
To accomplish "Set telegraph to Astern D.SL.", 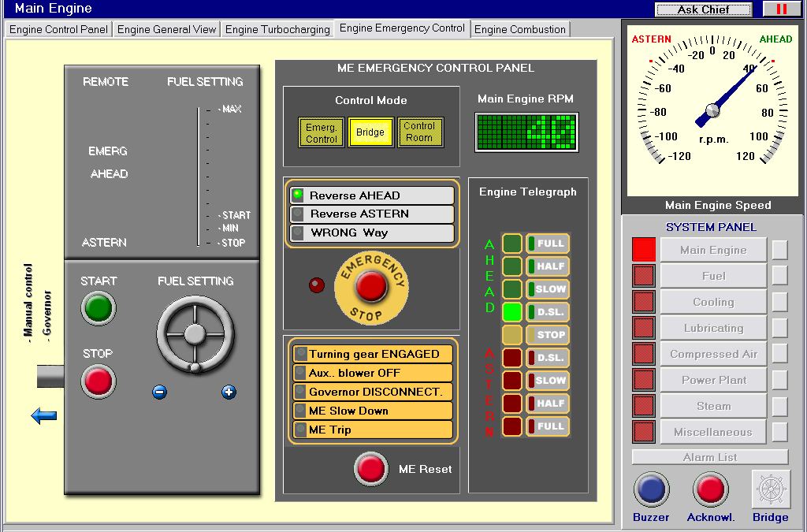I will click(x=548, y=358).
